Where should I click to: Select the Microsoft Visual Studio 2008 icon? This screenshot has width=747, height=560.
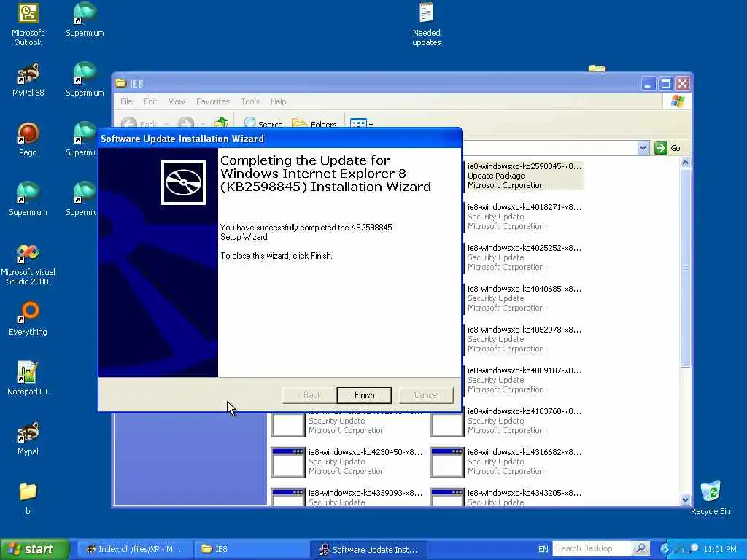28,264
